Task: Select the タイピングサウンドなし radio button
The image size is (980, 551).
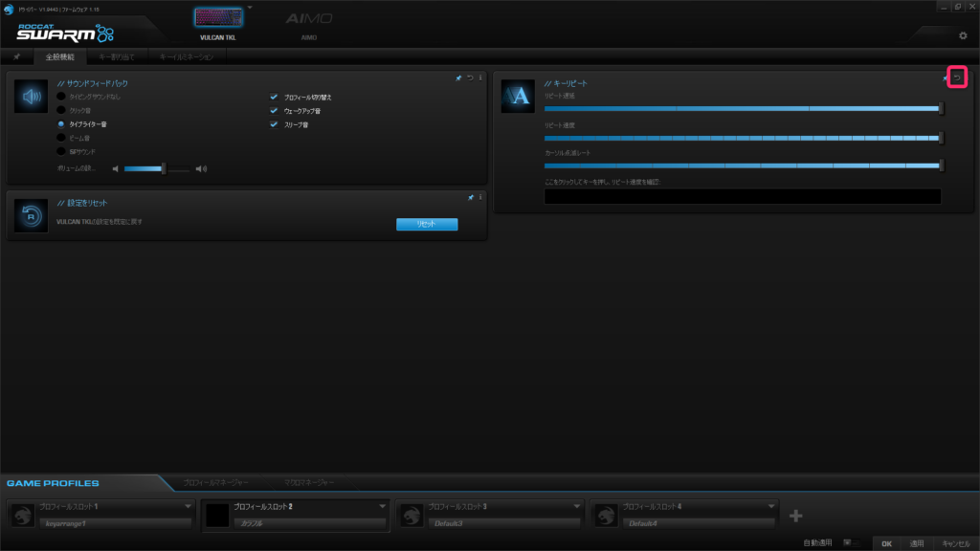Action: pos(60,97)
